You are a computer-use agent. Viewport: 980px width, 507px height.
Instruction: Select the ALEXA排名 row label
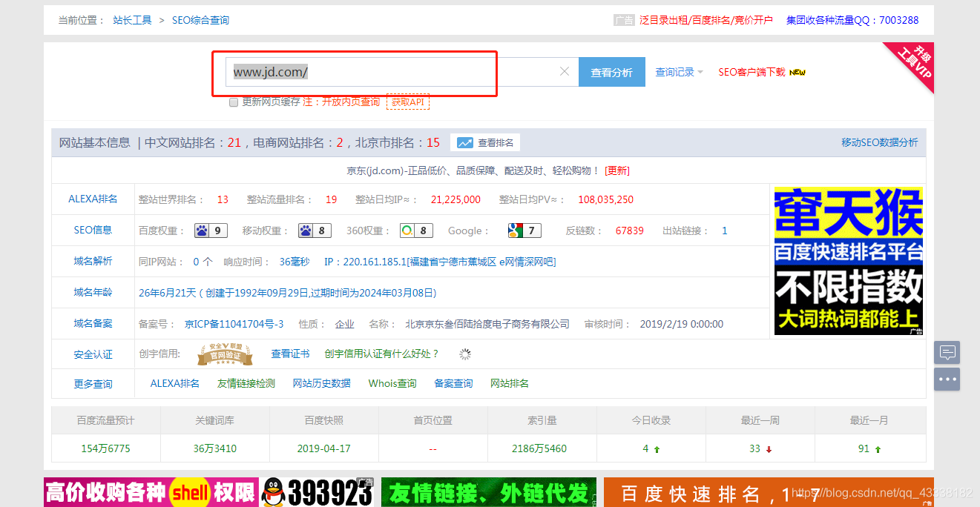coord(93,199)
